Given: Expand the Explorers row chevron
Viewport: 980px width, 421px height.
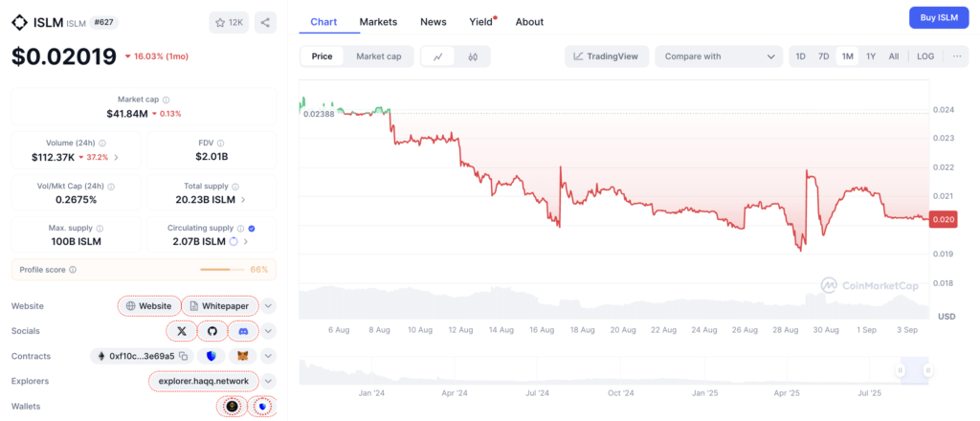Looking at the screenshot, I should click(x=268, y=381).
